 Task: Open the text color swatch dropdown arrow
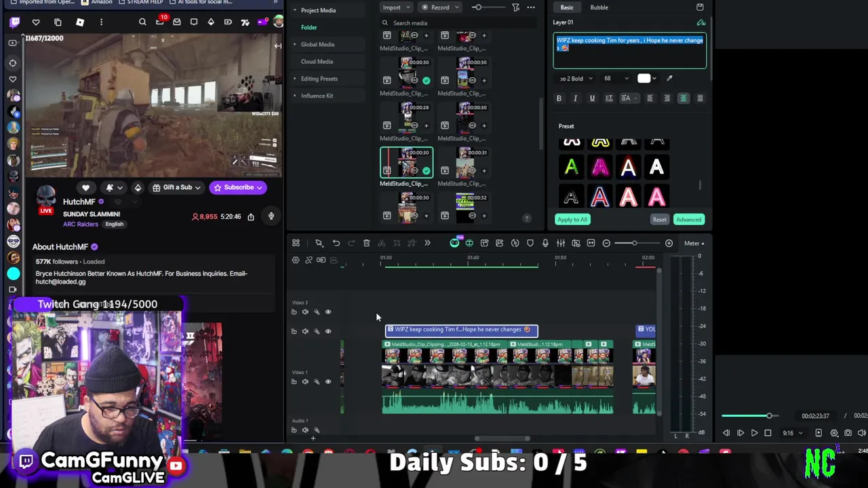click(x=654, y=79)
